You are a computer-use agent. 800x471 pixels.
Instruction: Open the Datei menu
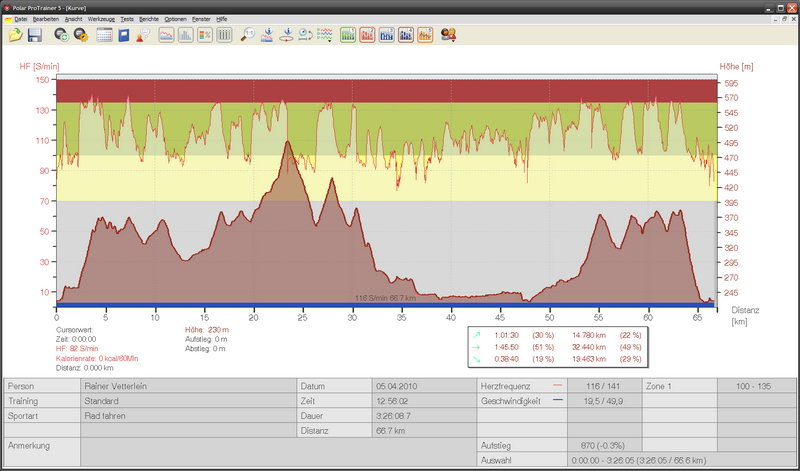(x=20, y=19)
